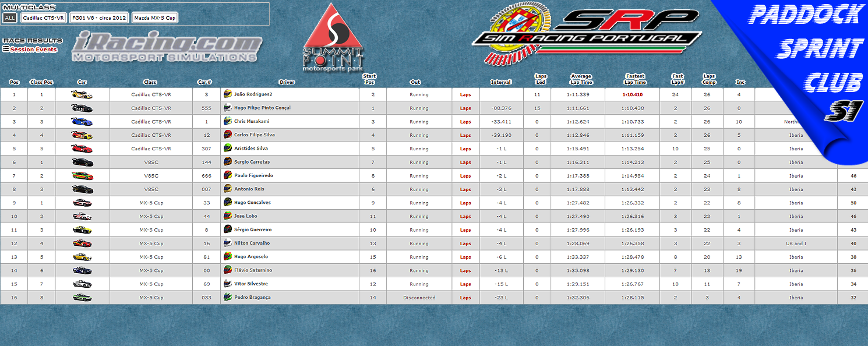868x346 pixels.
Task: Click car thumbnail for car number 3
Action: (x=82, y=94)
